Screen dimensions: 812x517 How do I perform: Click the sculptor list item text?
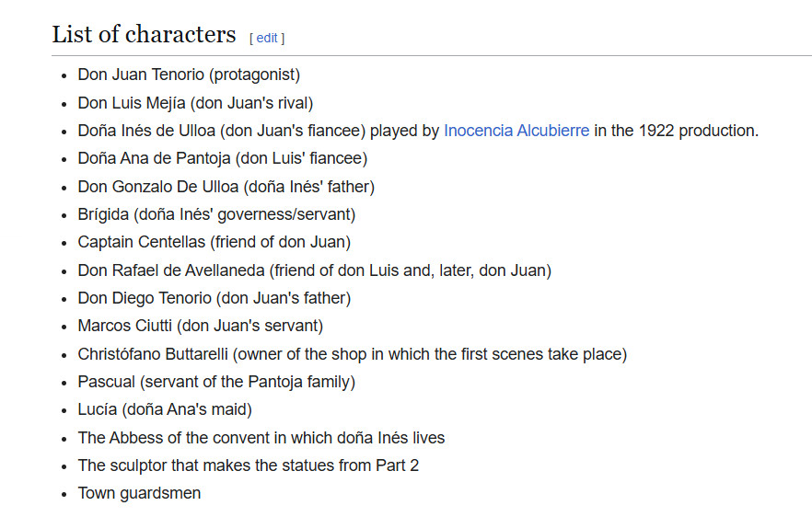[248, 465]
